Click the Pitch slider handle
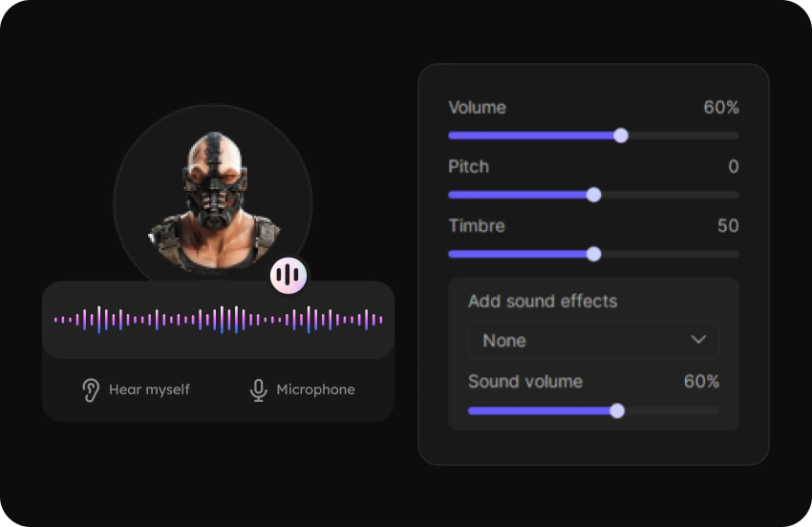This screenshot has height=527, width=812. (x=593, y=195)
